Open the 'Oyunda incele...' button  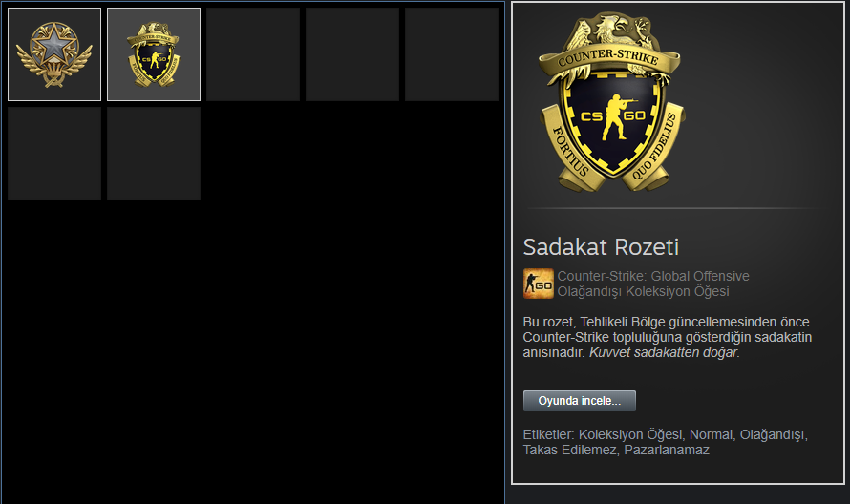pyautogui.click(x=580, y=401)
